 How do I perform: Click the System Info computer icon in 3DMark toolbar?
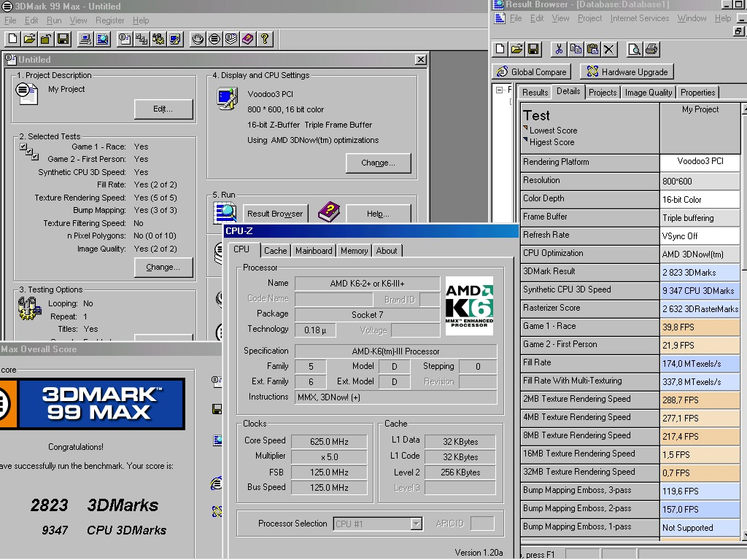click(x=86, y=39)
